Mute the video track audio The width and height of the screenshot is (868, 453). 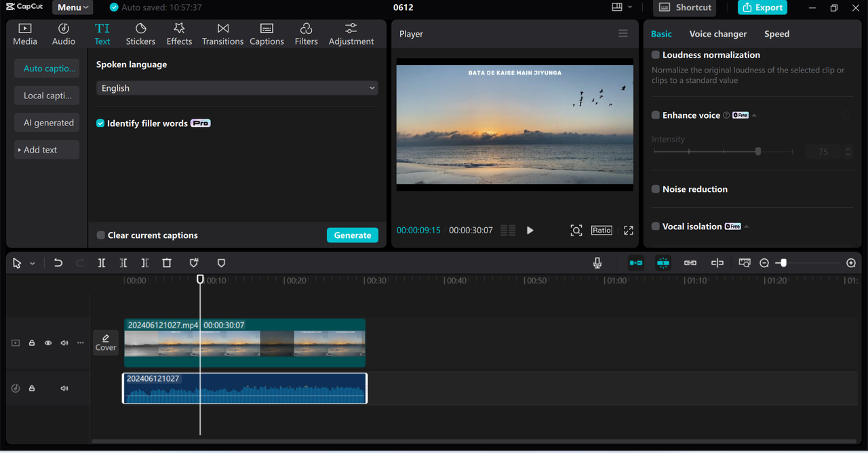tap(64, 343)
